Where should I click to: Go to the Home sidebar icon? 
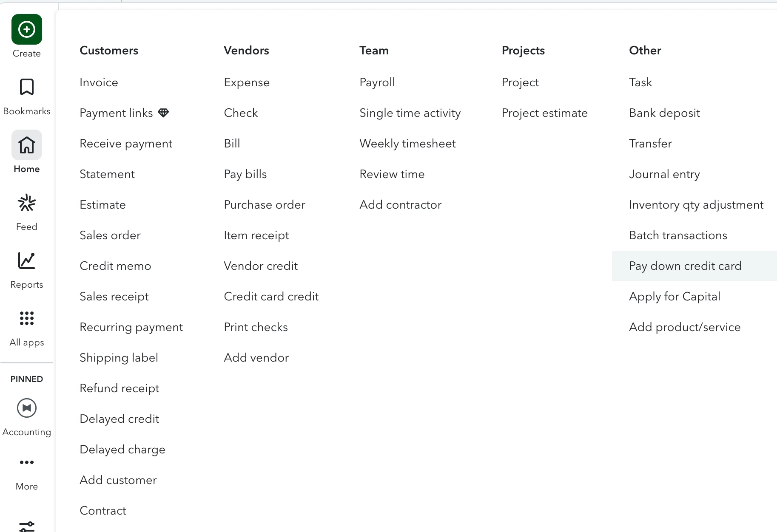point(27,145)
